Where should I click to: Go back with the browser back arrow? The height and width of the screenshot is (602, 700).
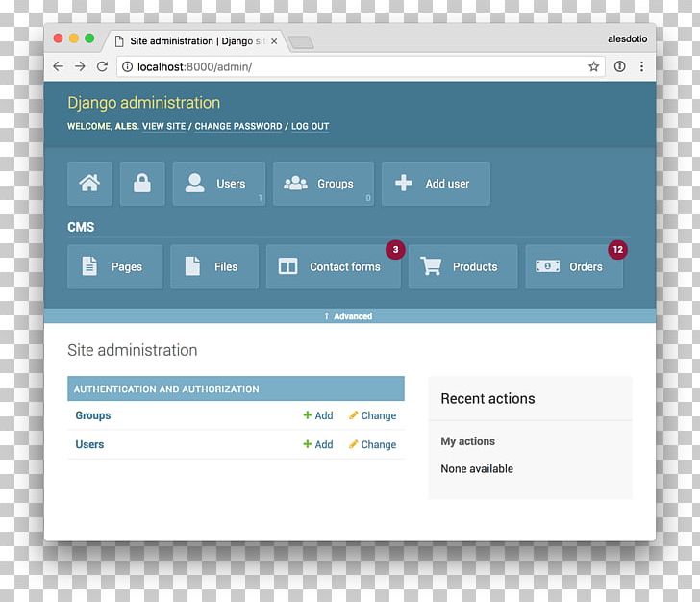click(x=58, y=66)
